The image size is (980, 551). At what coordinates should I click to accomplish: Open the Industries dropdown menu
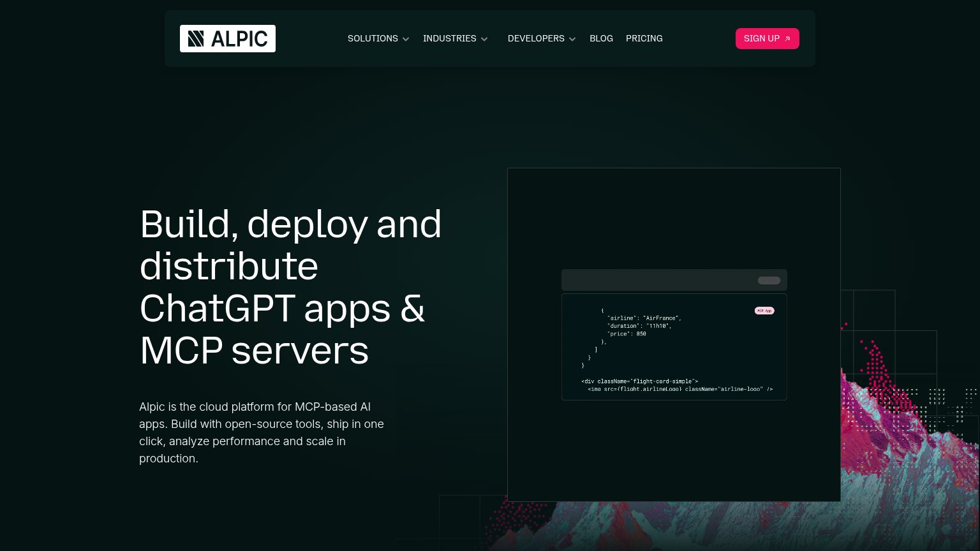click(x=456, y=38)
